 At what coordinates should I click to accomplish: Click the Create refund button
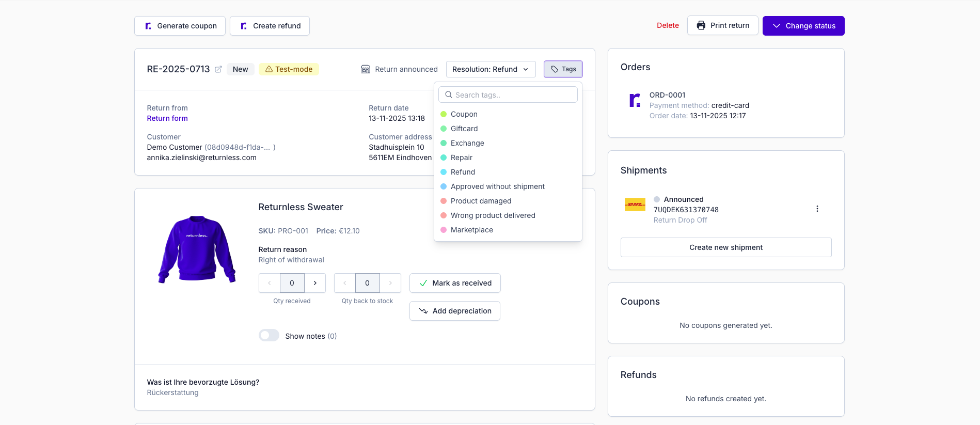coord(270,26)
